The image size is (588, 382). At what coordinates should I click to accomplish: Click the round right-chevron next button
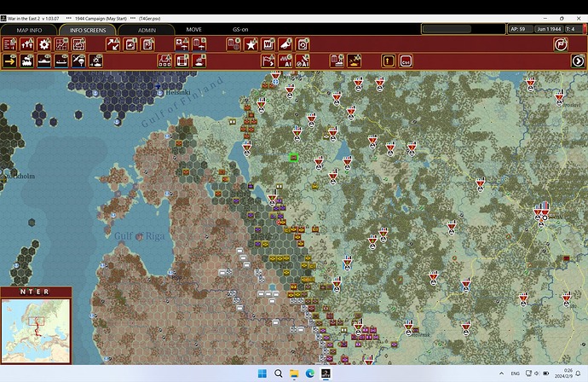(x=578, y=61)
